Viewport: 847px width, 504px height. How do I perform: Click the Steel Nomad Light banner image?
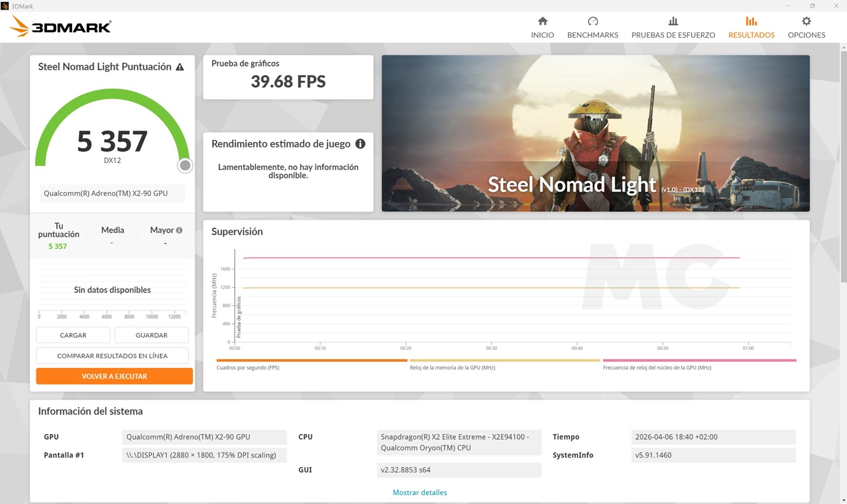[595, 133]
